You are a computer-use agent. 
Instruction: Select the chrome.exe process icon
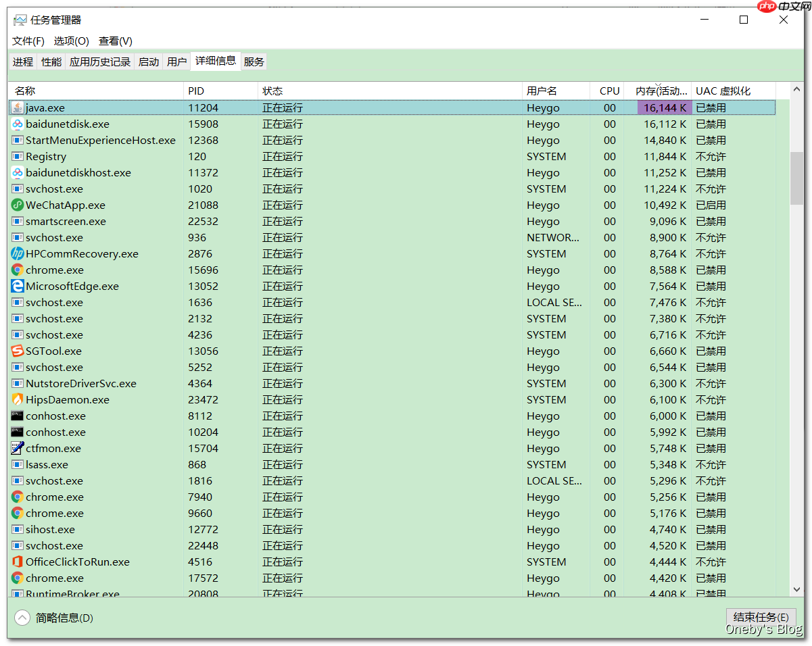point(16,270)
